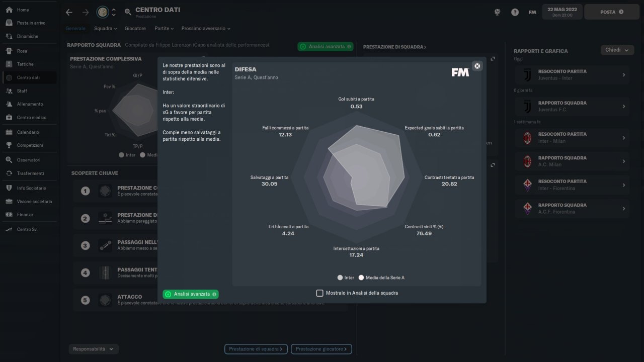Viewport: 644px width, 362px height.
Task: Expand Resoconto partita Juventus - Inter chevron
Action: pyautogui.click(x=624, y=75)
